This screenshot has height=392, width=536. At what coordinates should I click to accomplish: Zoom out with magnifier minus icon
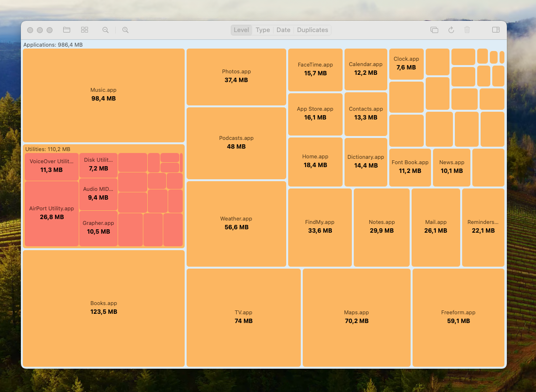click(x=105, y=30)
